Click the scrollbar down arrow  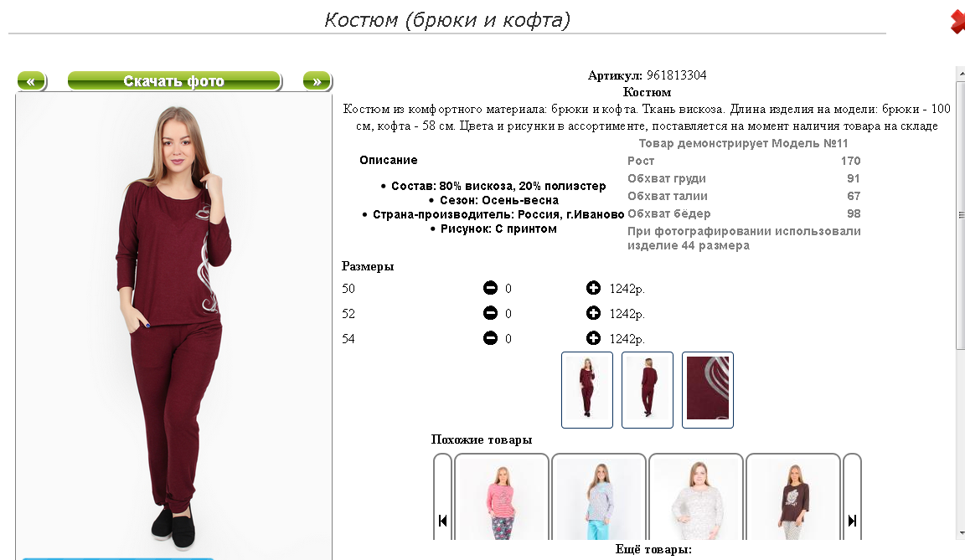click(961, 533)
